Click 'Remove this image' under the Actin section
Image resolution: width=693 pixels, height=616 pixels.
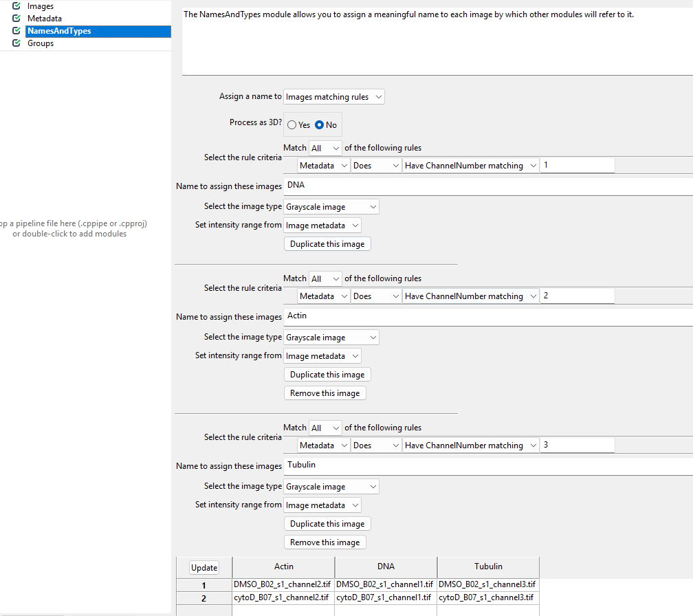point(324,393)
